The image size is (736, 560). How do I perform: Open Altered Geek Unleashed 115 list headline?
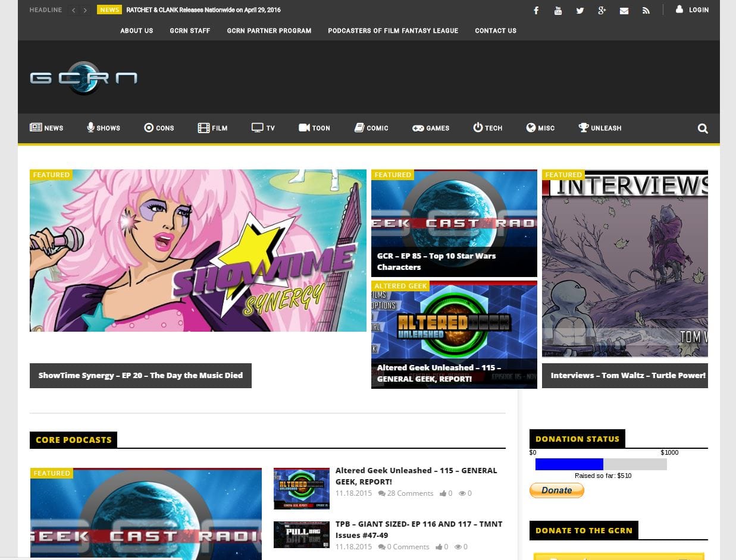click(416, 476)
